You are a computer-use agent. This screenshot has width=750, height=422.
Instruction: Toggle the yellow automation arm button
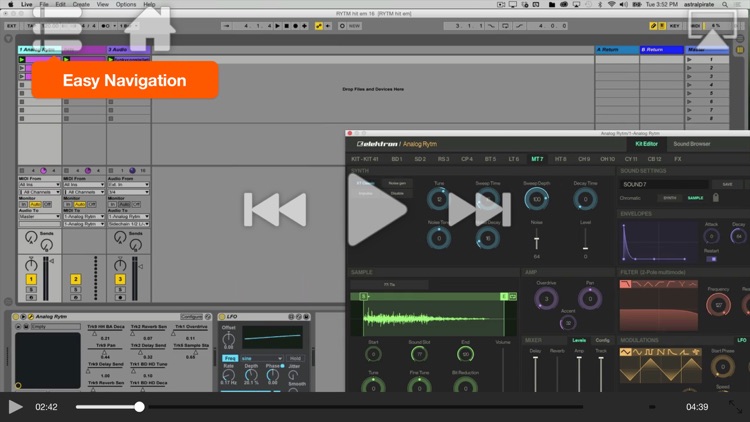[x=319, y=26]
